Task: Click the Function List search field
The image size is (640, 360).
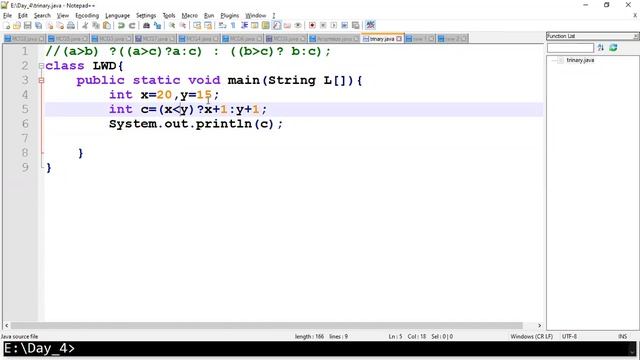Action: 570,48
